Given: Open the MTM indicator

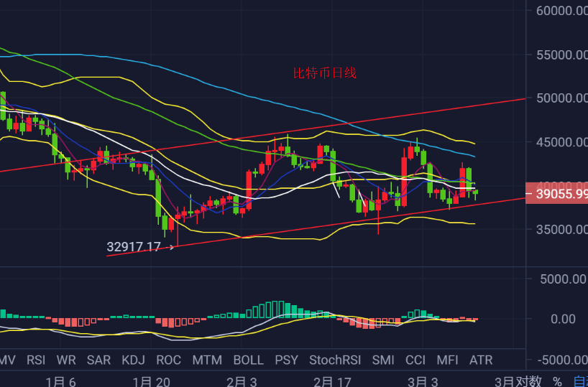Looking at the screenshot, I should click(207, 360).
